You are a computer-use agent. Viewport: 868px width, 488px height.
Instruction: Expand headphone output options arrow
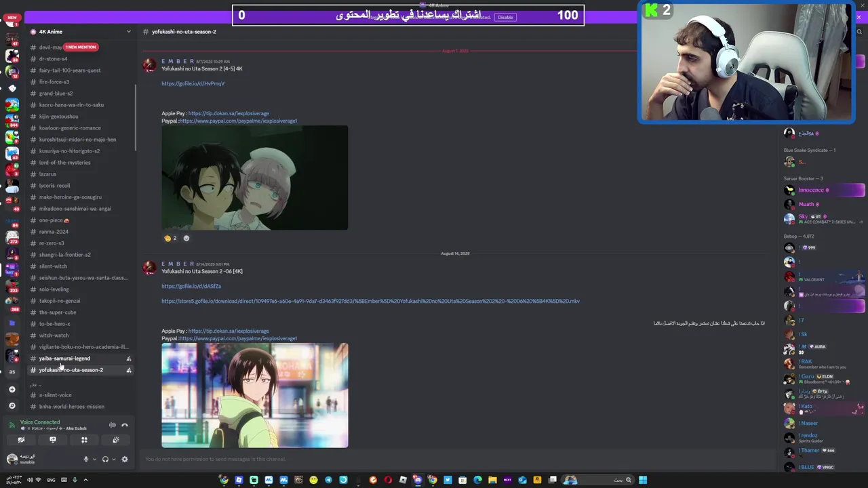pyautogui.click(x=114, y=460)
